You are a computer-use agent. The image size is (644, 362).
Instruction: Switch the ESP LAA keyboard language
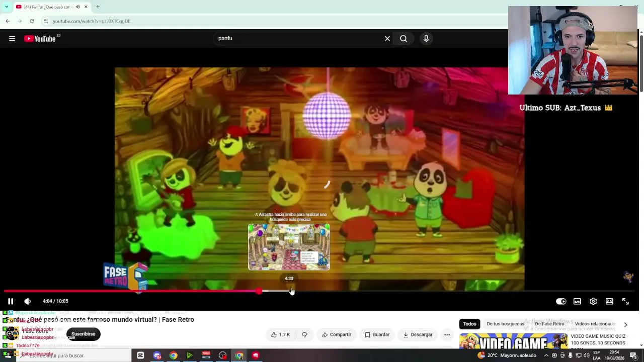[597, 355]
